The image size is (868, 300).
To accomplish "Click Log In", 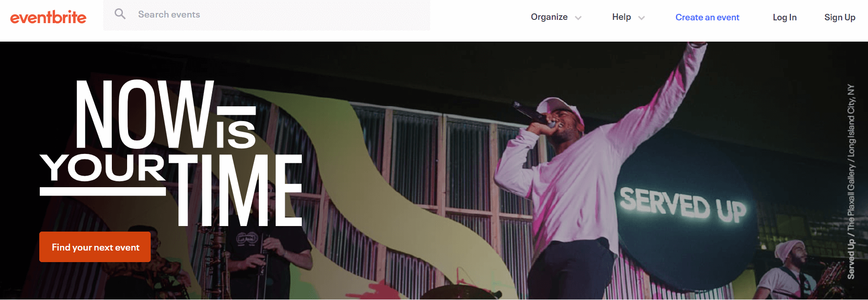I will click(x=784, y=17).
